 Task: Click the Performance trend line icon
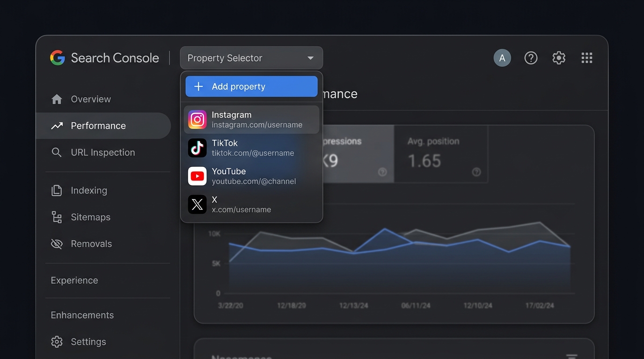pos(57,126)
